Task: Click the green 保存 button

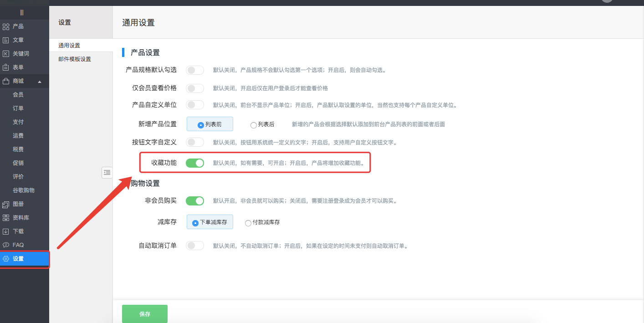Action: point(144,313)
